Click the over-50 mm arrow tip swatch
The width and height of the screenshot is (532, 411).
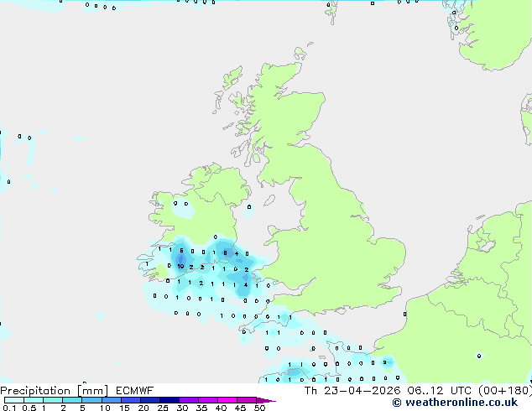click(266, 400)
